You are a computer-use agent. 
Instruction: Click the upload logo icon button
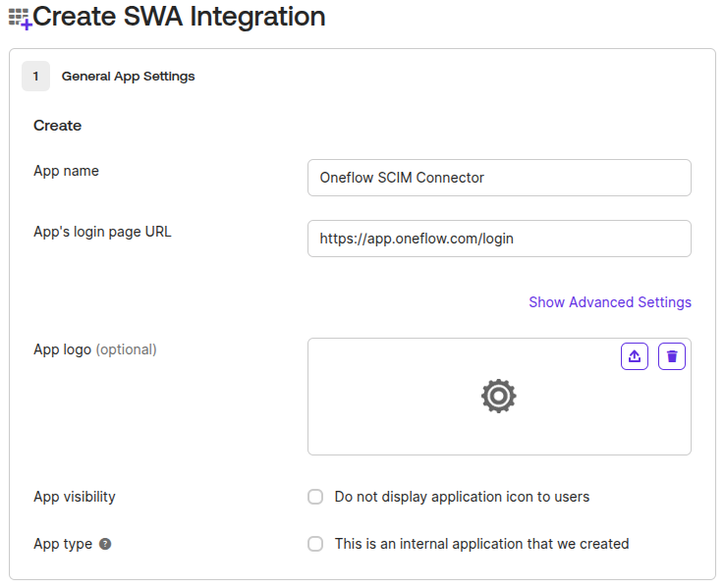tap(635, 356)
